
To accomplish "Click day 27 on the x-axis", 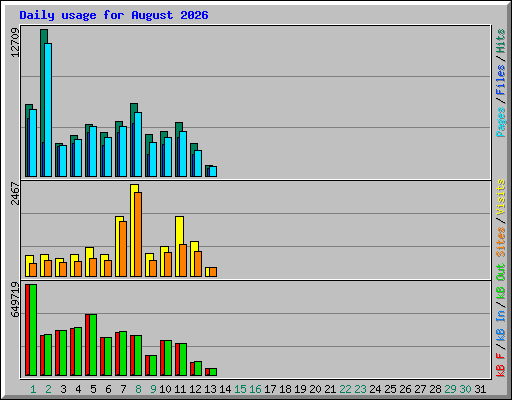I will click(x=420, y=389).
